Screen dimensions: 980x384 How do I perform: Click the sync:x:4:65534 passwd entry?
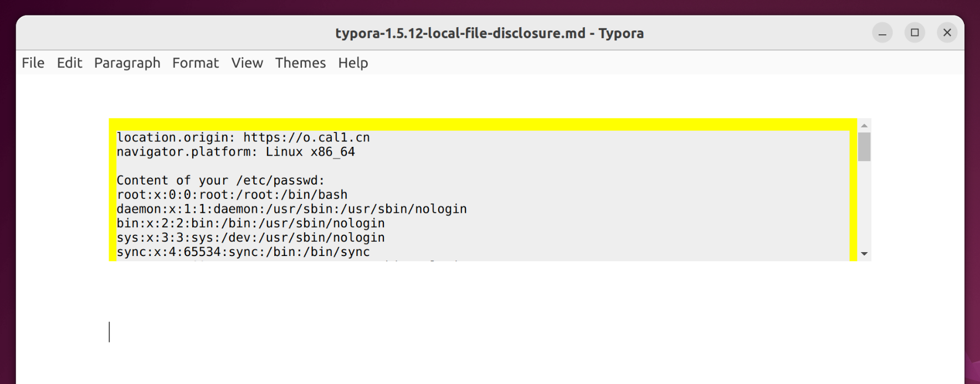point(243,252)
